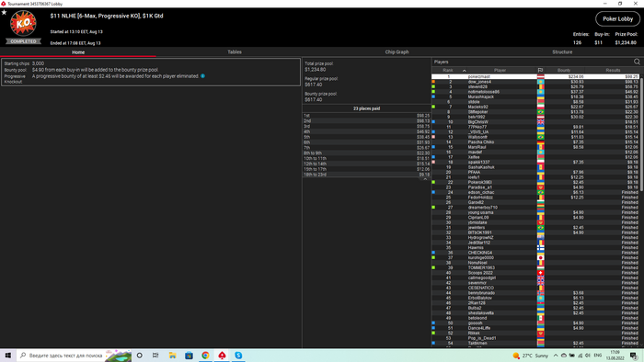Select player Pop_is_Dead1 row
The height and width of the screenshot is (362, 644).
coord(535,338)
